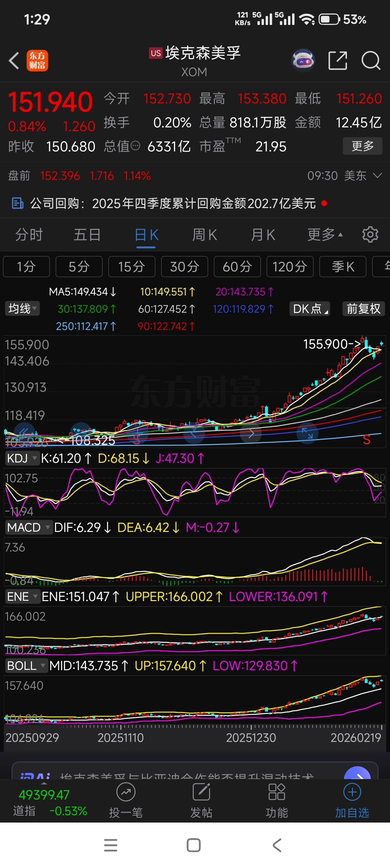390x868 pixels.
Task: Tap Android home square button
Action: click(x=193, y=845)
